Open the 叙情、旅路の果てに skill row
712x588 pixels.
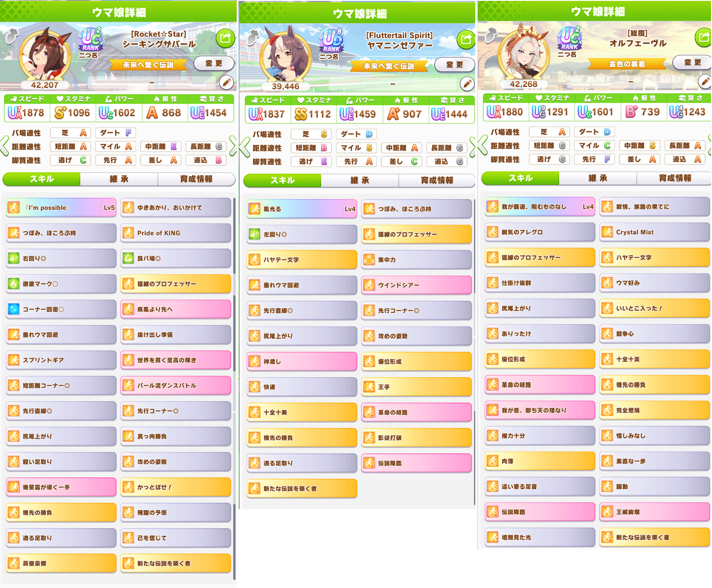[x=654, y=207]
